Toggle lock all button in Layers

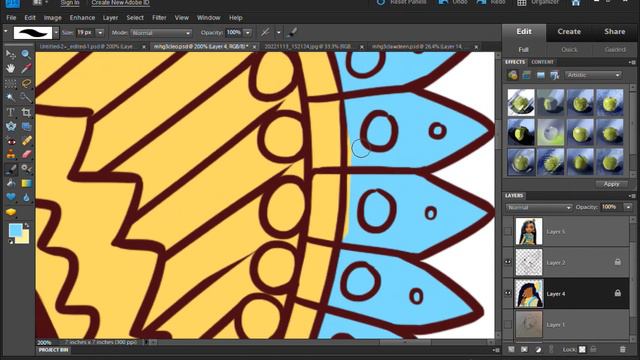coord(593,350)
